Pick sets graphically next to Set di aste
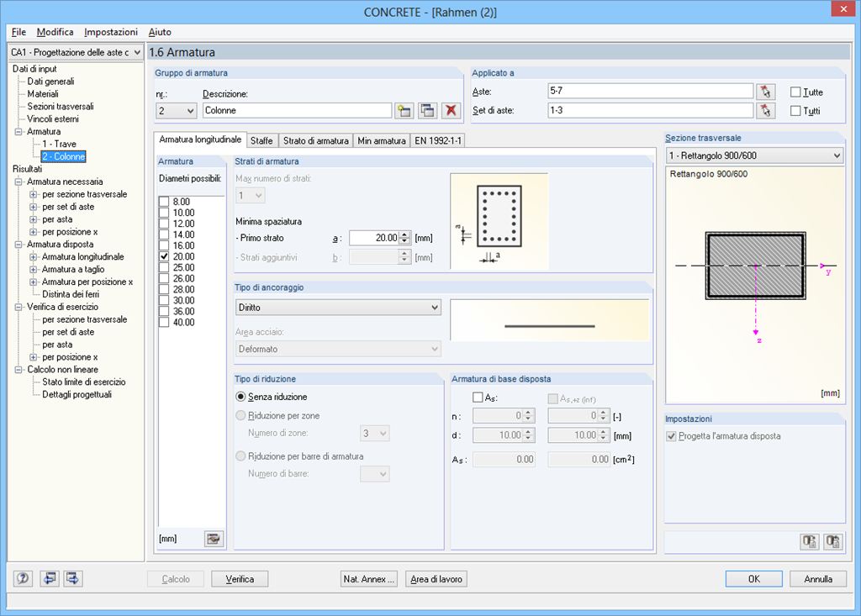The height and width of the screenshot is (616, 861). click(x=765, y=110)
